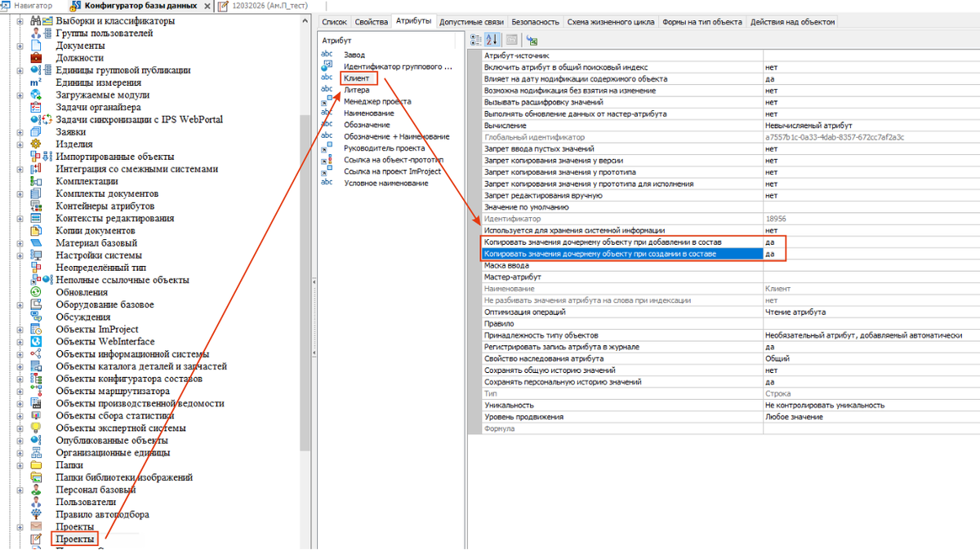
Task: Click the binoculars icon of Выборки и классификаторы
Action: [36, 21]
